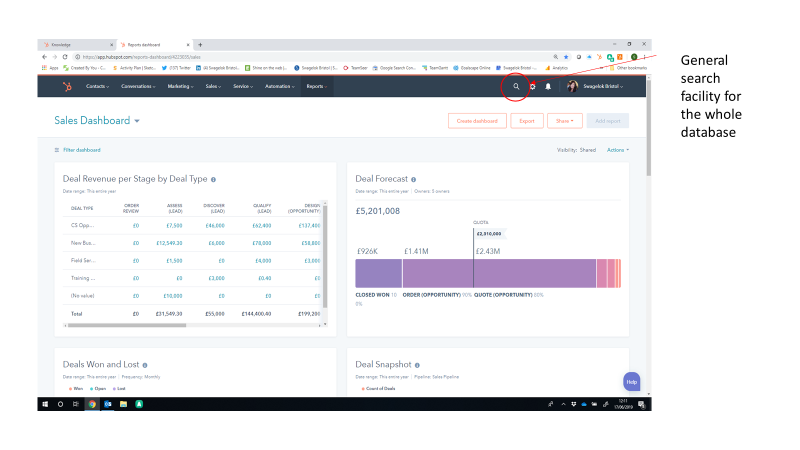
Task: Select the purple Closed Won forecast bar segment
Action: click(379, 273)
